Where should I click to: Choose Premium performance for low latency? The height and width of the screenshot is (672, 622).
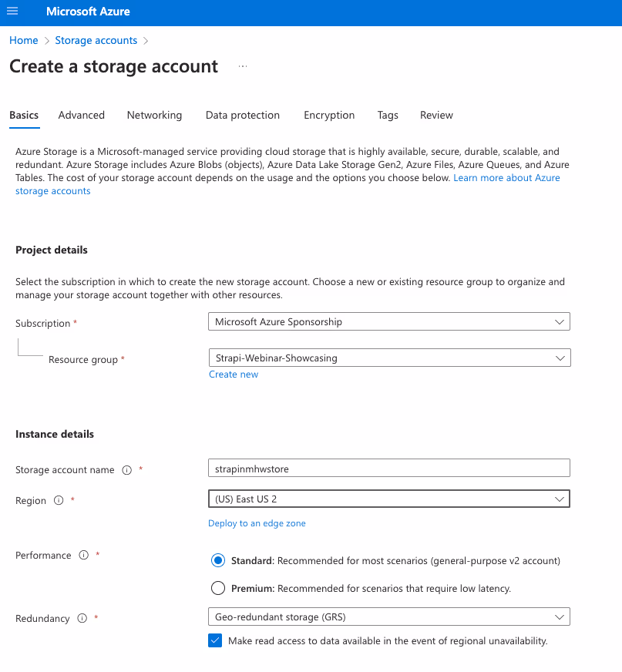tap(217, 588)
